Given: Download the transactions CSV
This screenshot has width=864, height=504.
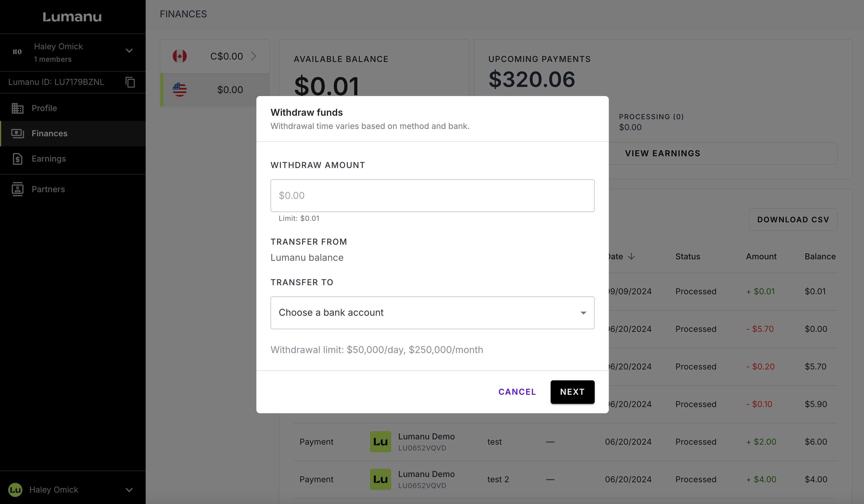Looking at the screenshot, I should (x=793, y=220).
